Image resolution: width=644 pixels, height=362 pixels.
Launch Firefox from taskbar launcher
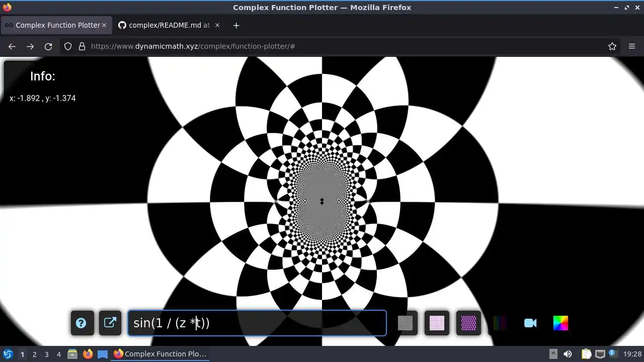pyautogui.click(x=88, y=354)
